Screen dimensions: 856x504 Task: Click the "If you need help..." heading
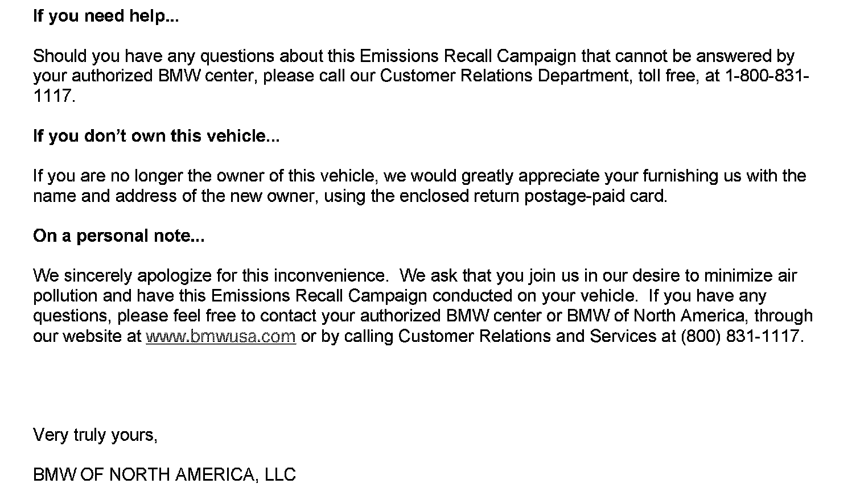[106, 16]
